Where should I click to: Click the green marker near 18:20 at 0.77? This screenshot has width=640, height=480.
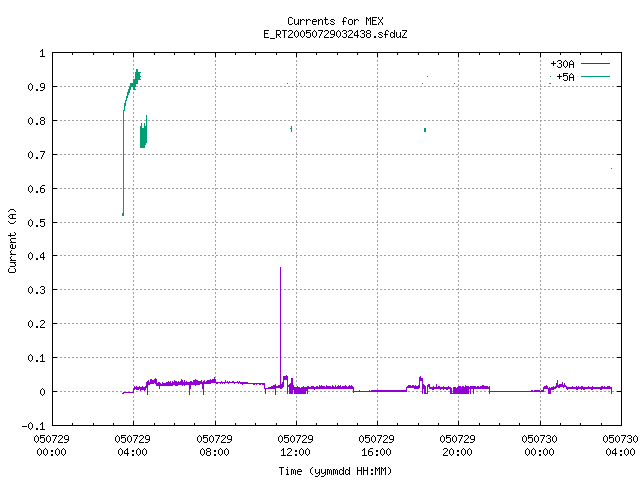click(x=425, y=130)
